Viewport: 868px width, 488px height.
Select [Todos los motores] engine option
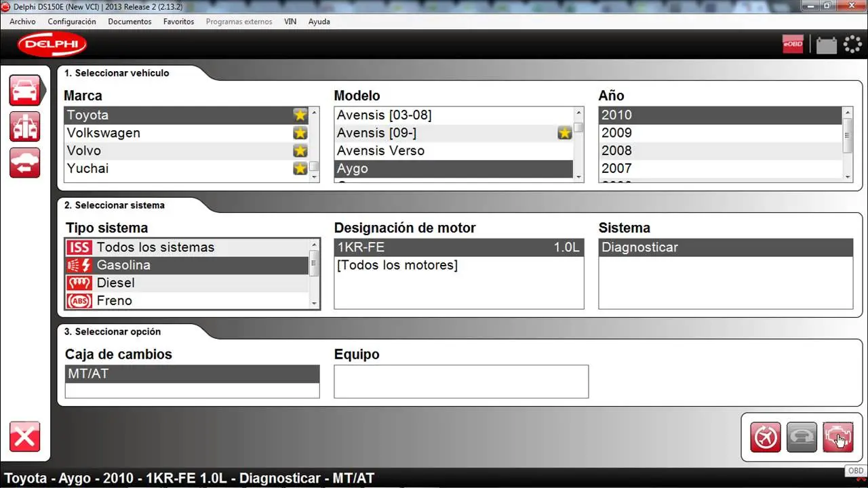[458, 265]
